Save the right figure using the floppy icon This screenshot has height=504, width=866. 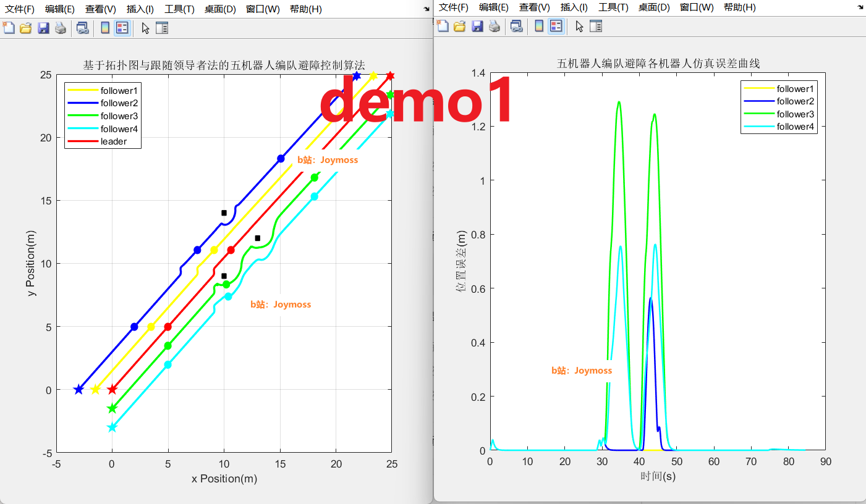(477, 26)
